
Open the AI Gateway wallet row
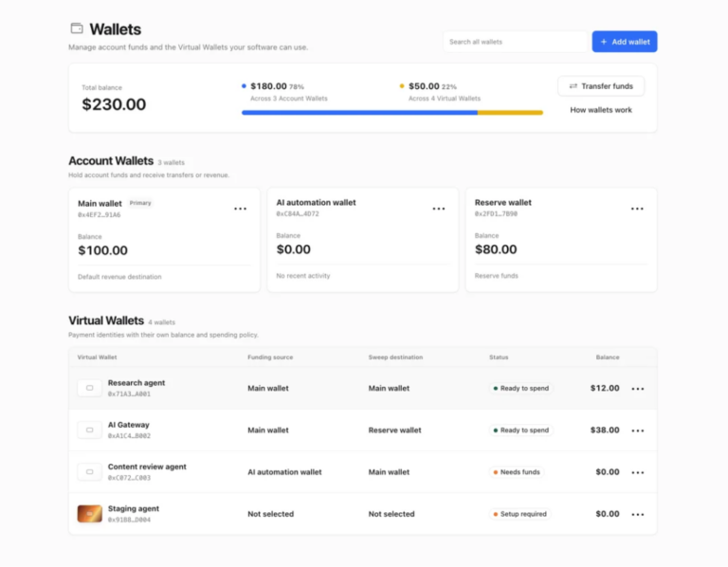[x=363, y=430]
